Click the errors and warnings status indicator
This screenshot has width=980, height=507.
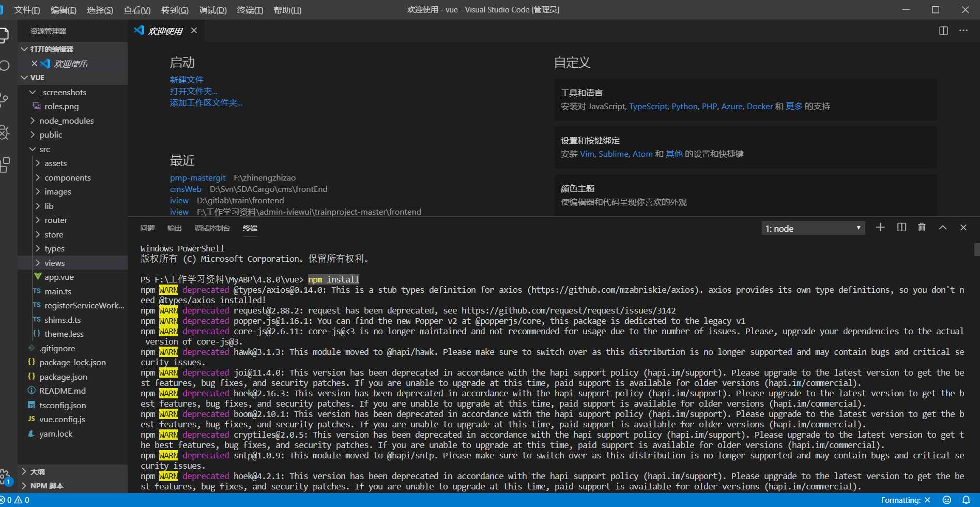15,500
